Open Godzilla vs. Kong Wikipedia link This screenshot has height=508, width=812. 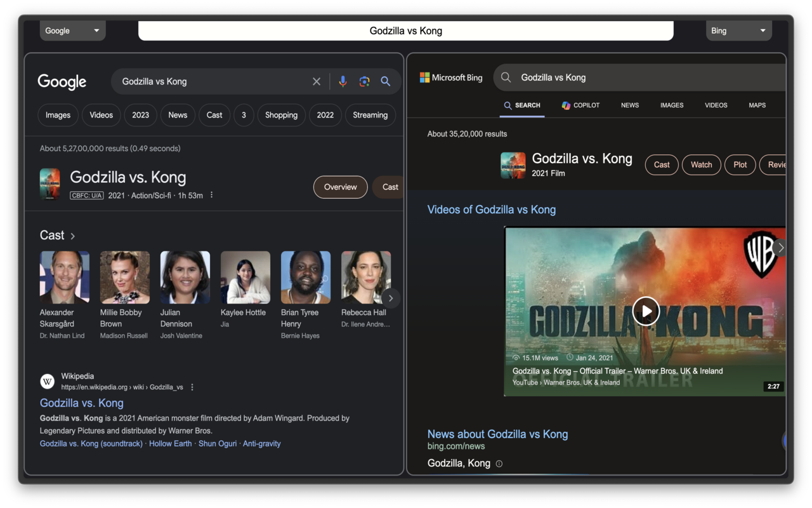(x=82, y=403)
